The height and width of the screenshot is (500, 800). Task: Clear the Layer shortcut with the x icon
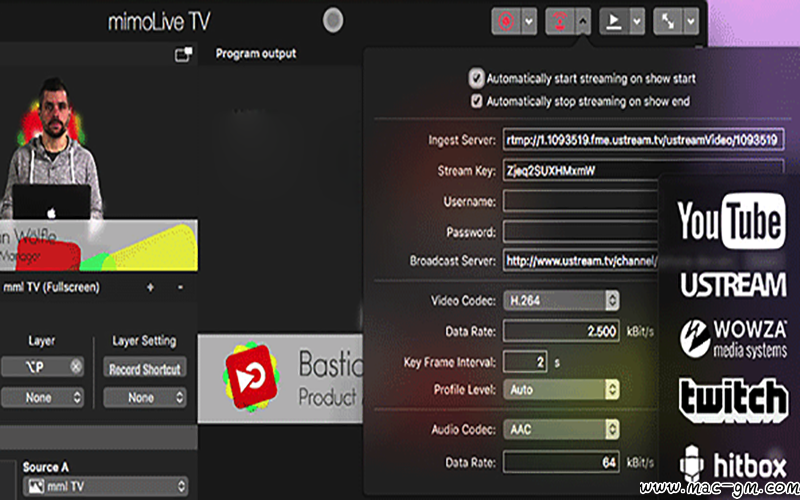tap(76, 366)
